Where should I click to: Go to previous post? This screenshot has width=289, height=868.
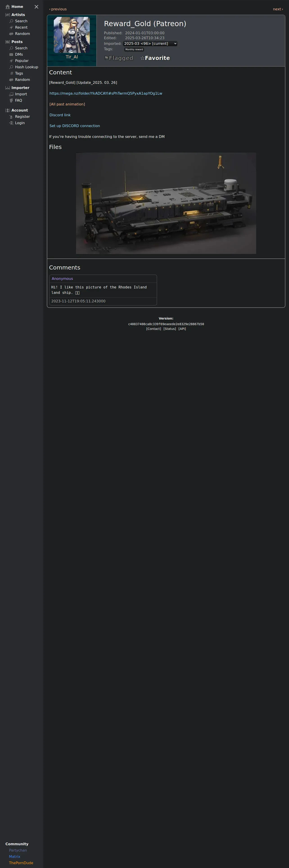[58, 9]
